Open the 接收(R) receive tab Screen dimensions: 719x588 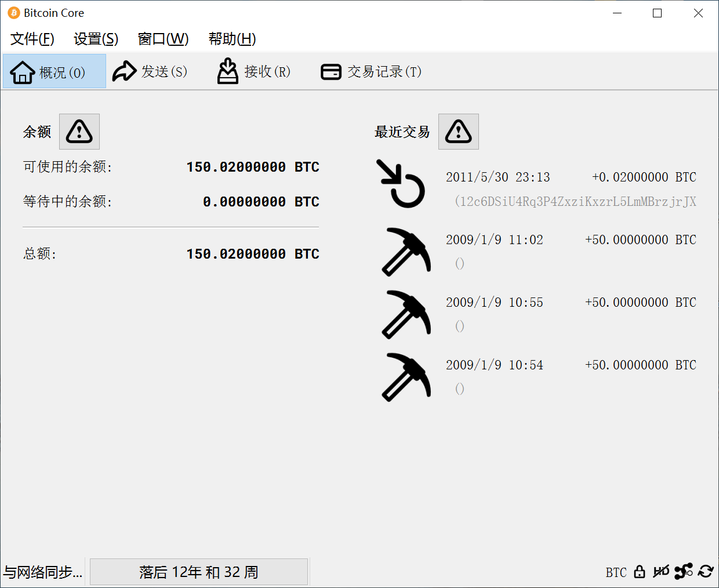pyautogui.click(x=253, y=71)
